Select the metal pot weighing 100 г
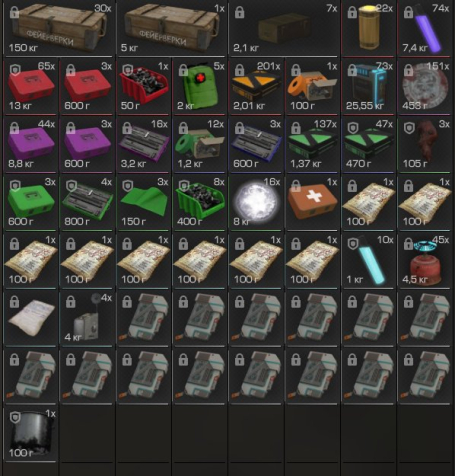This screenshot has width=455, height=476. (30, 434)
